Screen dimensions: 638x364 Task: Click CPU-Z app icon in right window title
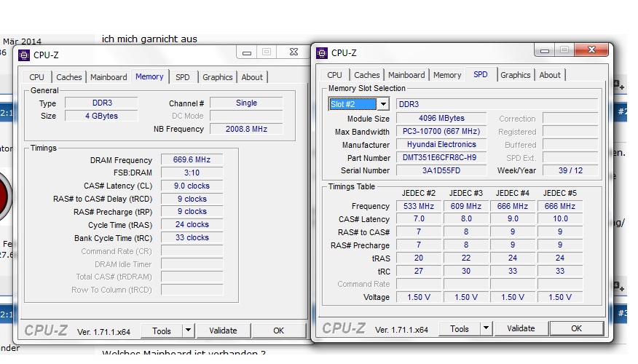point(322,53)
